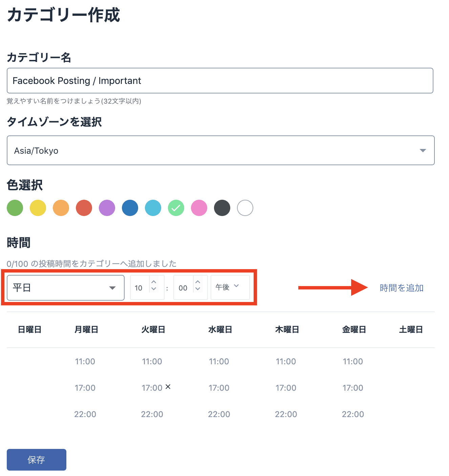Select the purple color swatch

(x=107, y=208)
